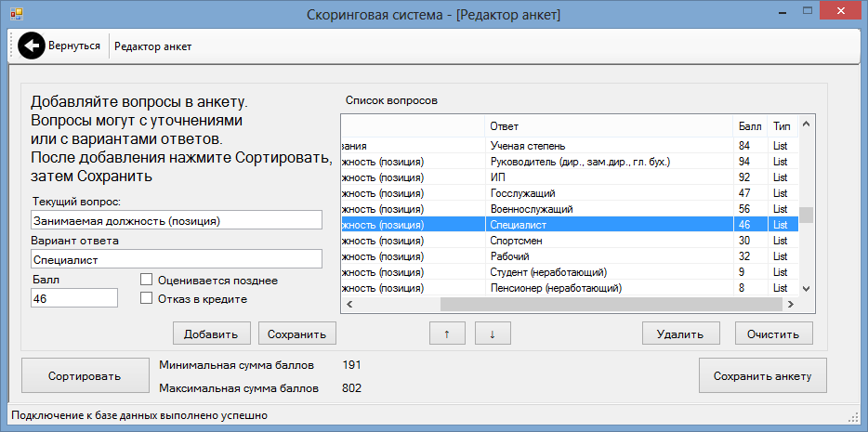Click the database connection status bar message
The height and width of the screenshot is (432, 868).
[139, 415]
